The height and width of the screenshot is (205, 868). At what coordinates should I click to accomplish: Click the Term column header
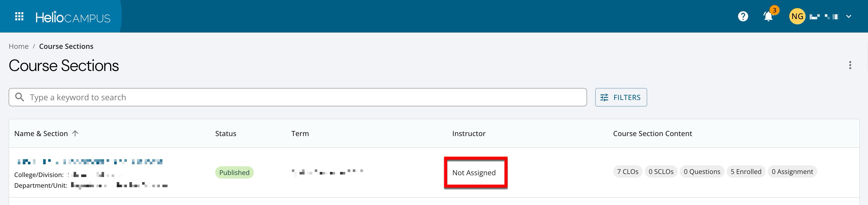point(300,133)
